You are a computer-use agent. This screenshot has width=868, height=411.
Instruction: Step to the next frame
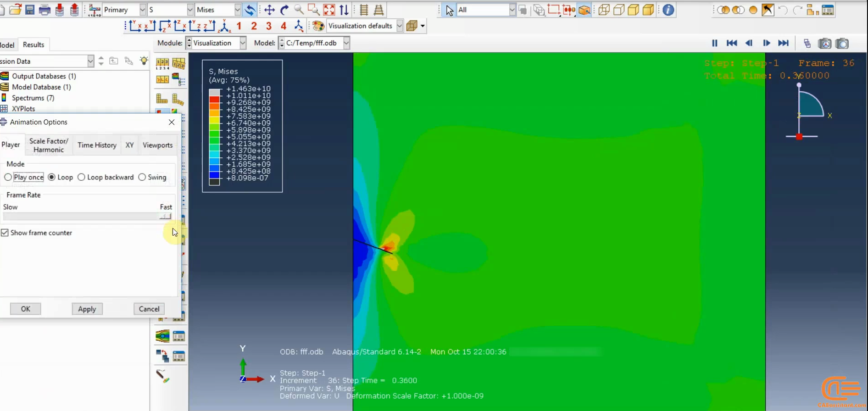(x=766, y=43)
